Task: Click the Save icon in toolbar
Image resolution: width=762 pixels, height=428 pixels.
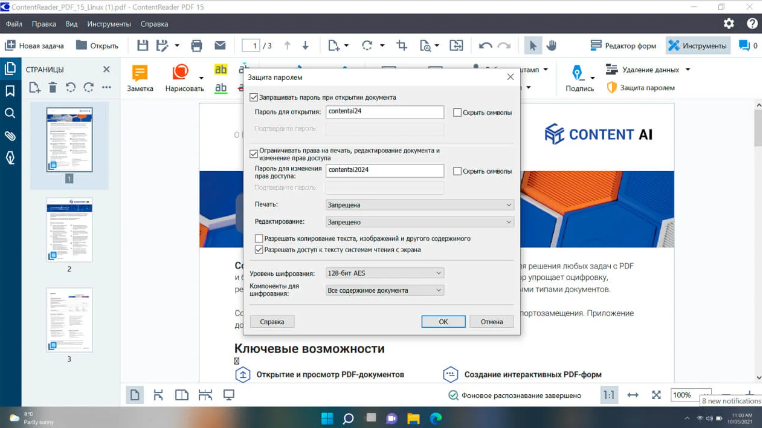Action: click(142, 46)
